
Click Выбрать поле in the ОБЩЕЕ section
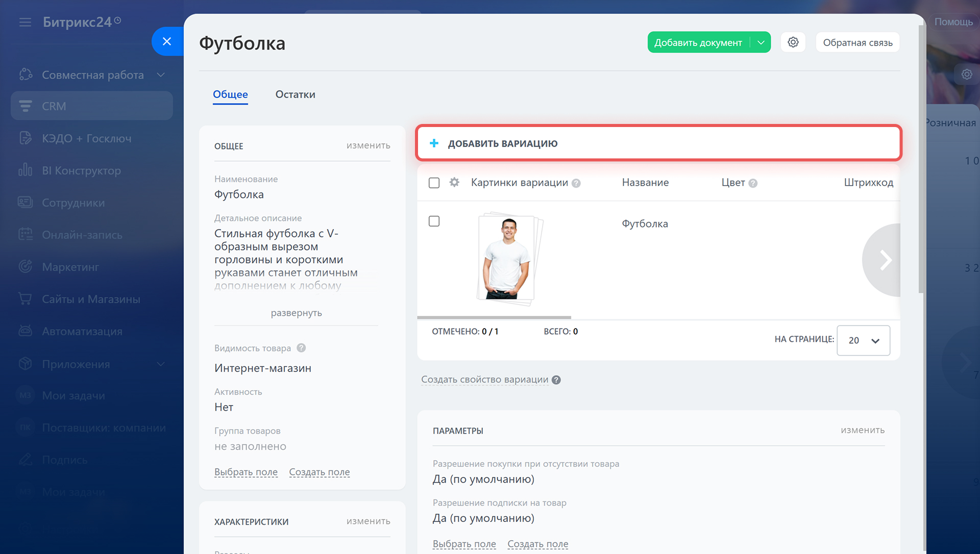tap(246, 472)
